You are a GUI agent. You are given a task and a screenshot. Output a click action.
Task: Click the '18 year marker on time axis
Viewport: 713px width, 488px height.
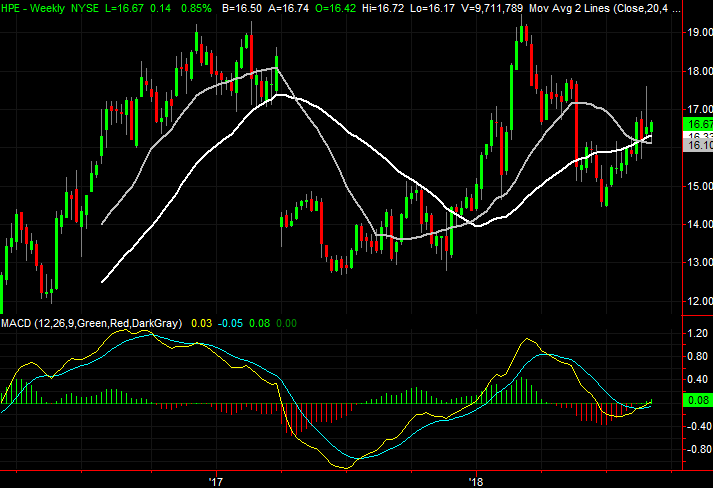[476, 479]
